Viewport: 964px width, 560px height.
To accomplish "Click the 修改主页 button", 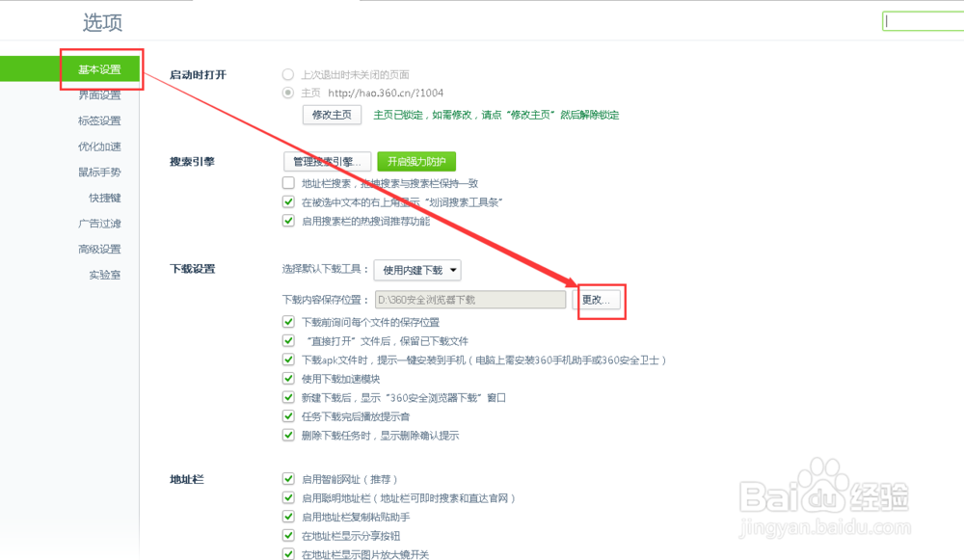I will pos(332,115).
